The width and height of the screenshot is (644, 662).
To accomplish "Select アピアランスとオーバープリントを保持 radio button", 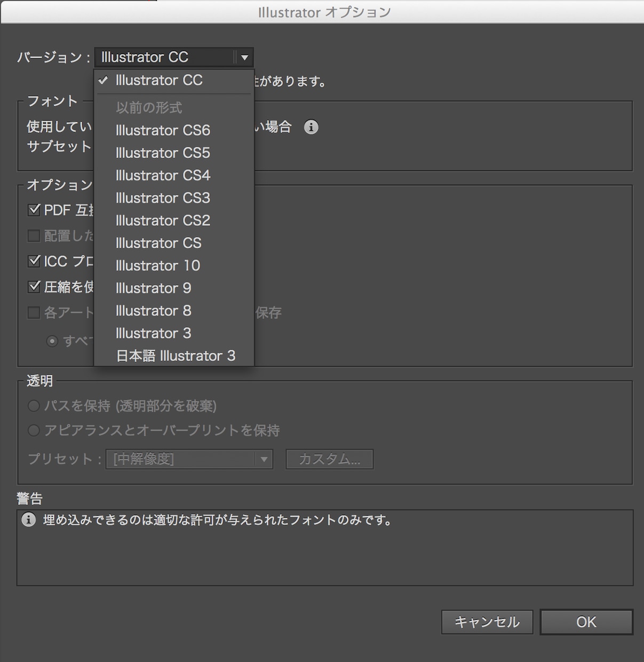I will point(34,430).
